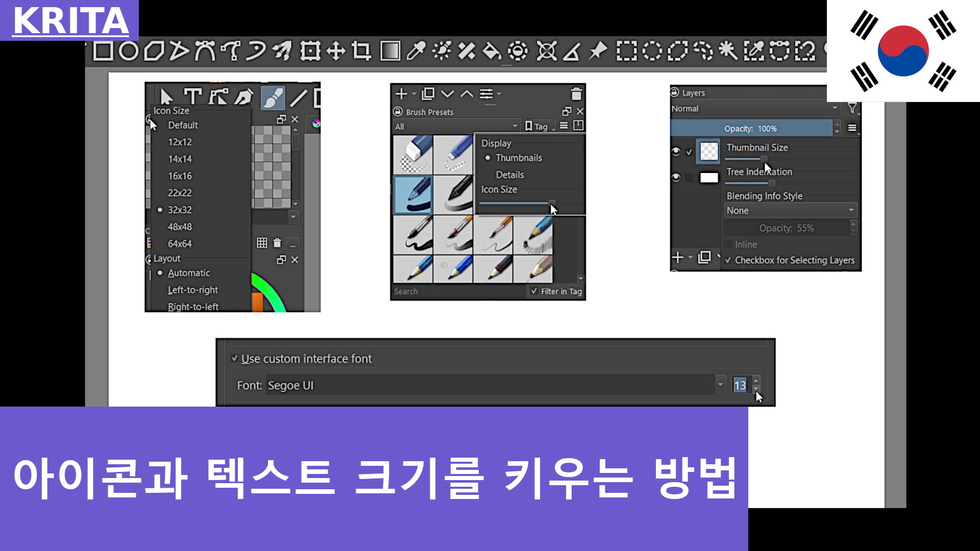The image size is (980, 551).
Task: Select the Polyline tool
Action: (179, 51)
